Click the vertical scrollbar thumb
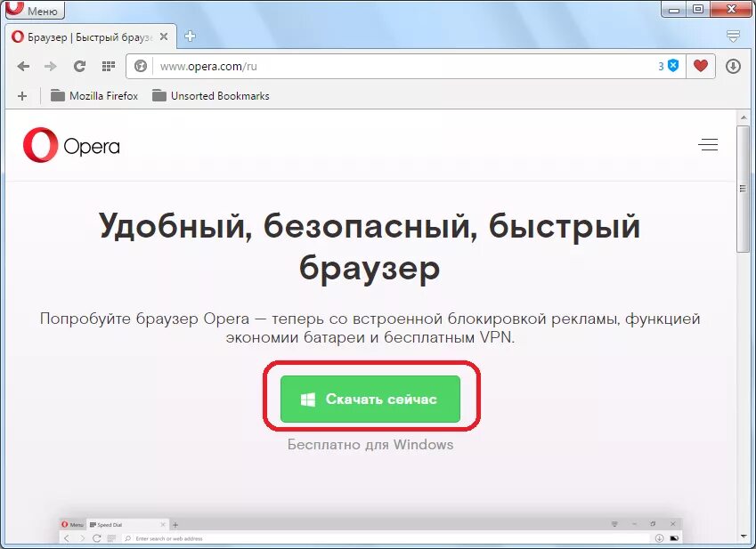Image resolution: width=756 pixels, height=549 pixels. 743,189
